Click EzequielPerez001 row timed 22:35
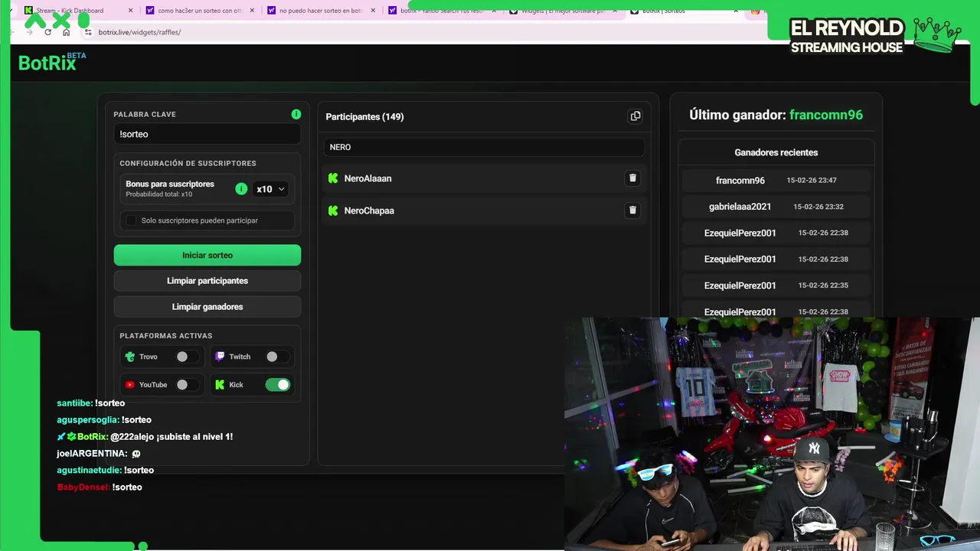Image resolution: width=980 pixels, height=551 pixels. [776, 285]
